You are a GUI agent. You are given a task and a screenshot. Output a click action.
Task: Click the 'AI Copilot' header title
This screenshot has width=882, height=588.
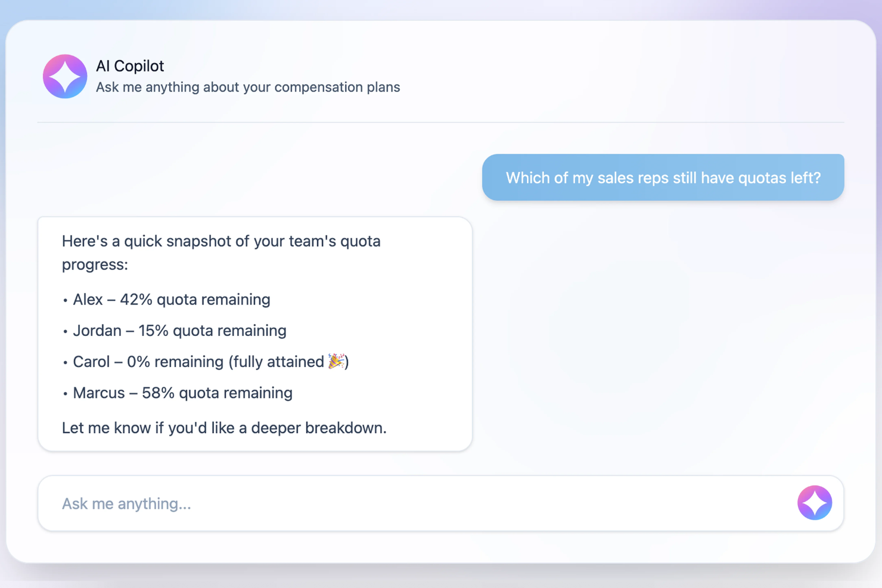(x=130, y=66)
